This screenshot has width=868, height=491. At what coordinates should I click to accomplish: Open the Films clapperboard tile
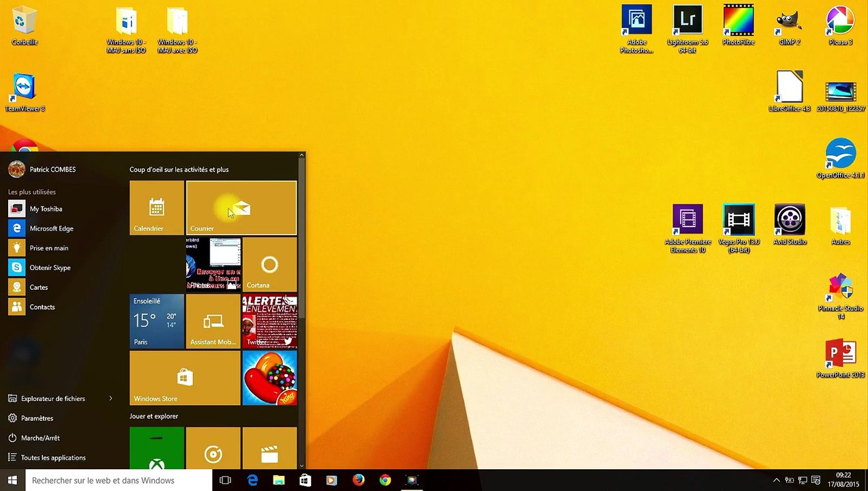coord(270,449)
